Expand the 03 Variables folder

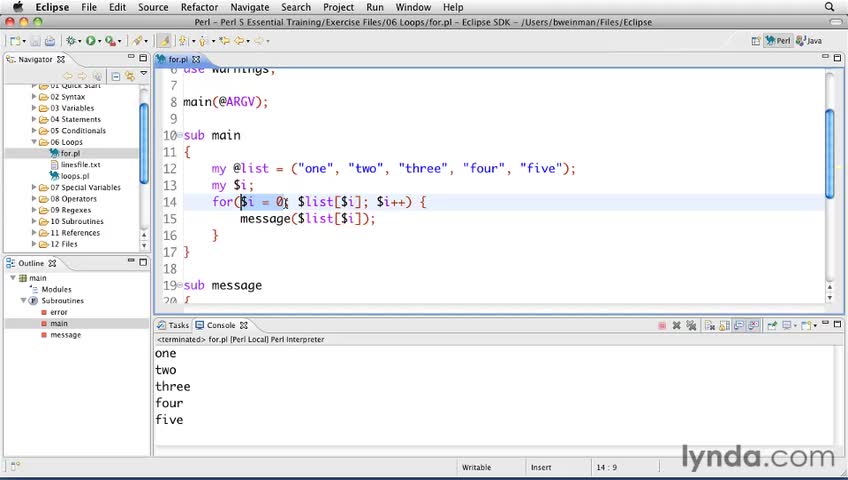click(x=34, y=108)
